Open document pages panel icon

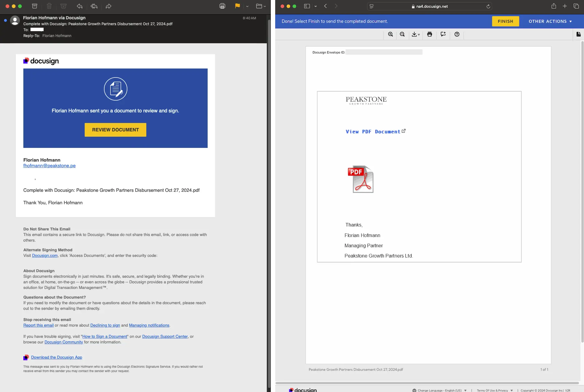(x=578, y=34)
